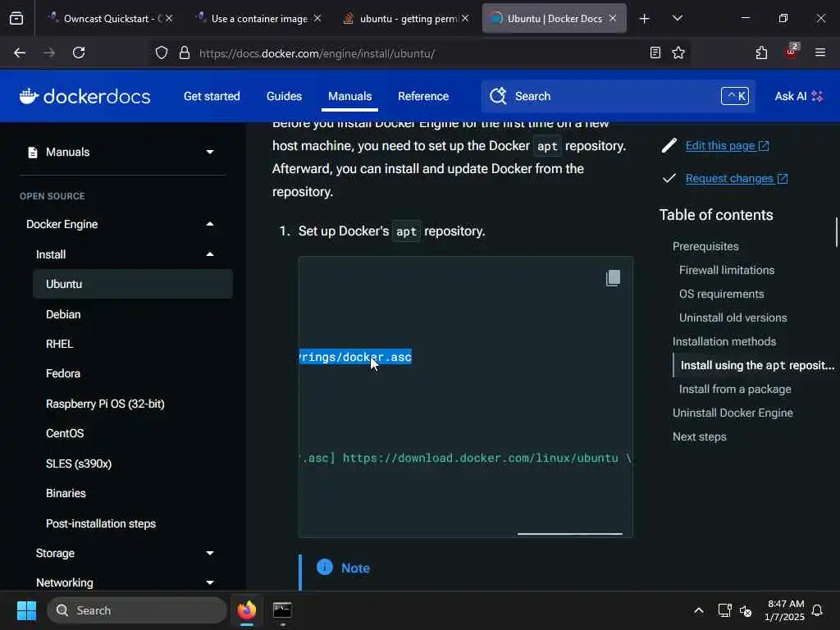
Task: Click the red extension badge icon
Action: coord(792,52)
